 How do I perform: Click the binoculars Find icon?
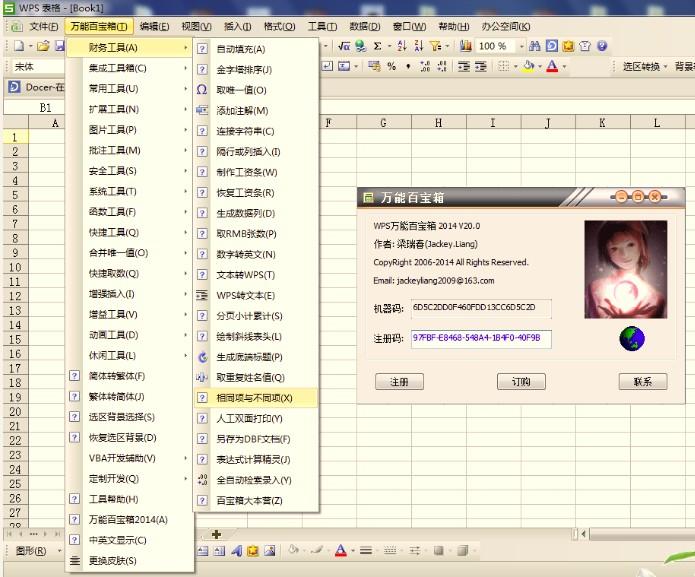tap(535, 46)
